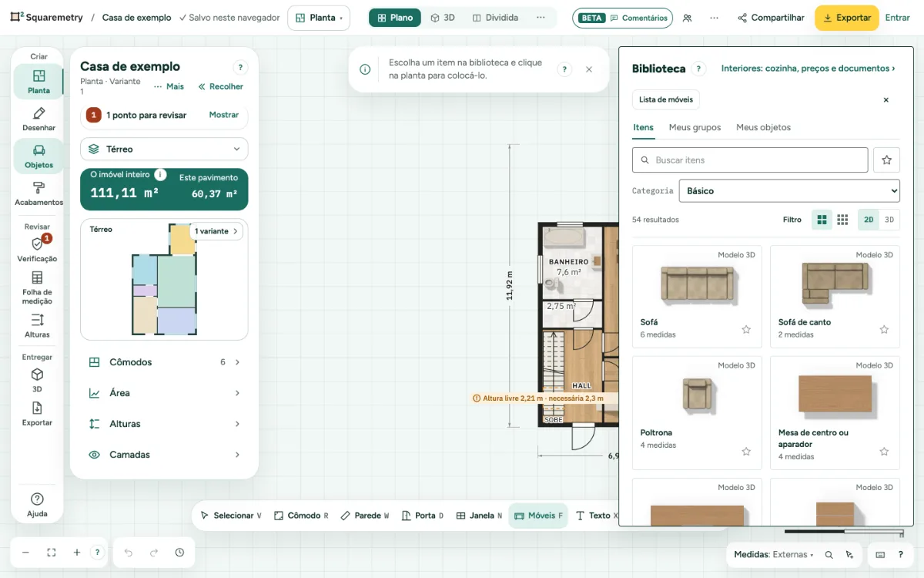Screen dimensions: 924x578
Task: Expand the Área section
Action: click(164, 393)
